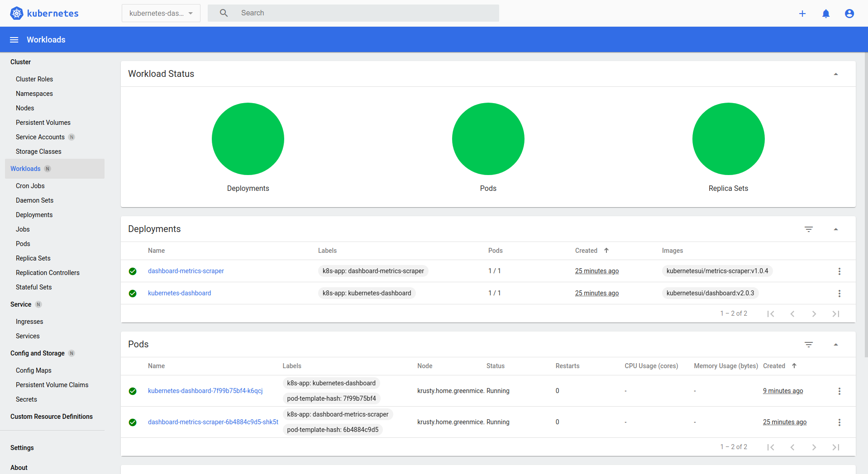The width and height of the screenshot is (868, 474).
Task: Open dashboard-metrics-scraper deployment link
Action: pos(186,271)
